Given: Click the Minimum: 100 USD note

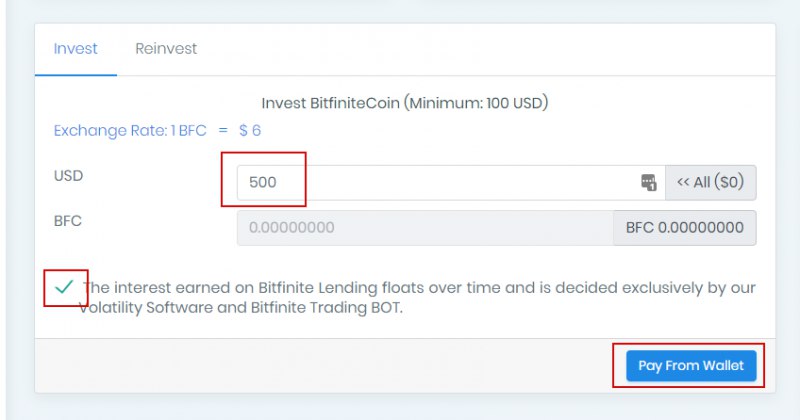Looking at the screenshot, I should 476,103.
